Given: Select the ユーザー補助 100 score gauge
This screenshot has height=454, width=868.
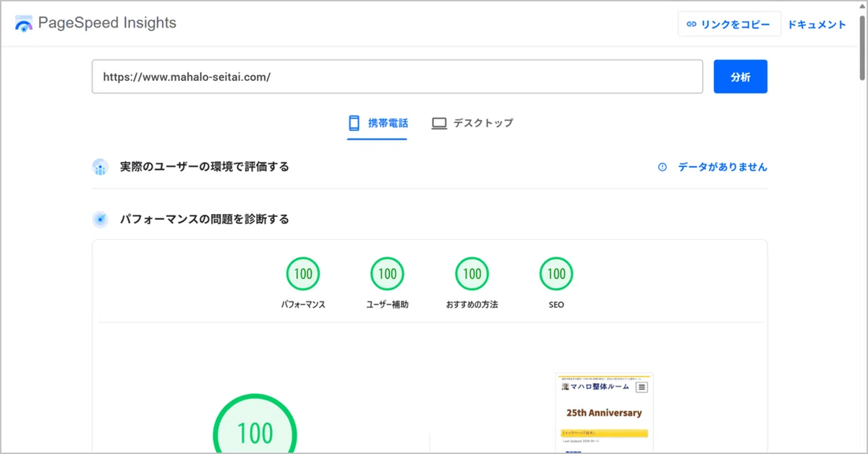Looking at the screenshot, I should pyautogui.click(x=388, y=274).
